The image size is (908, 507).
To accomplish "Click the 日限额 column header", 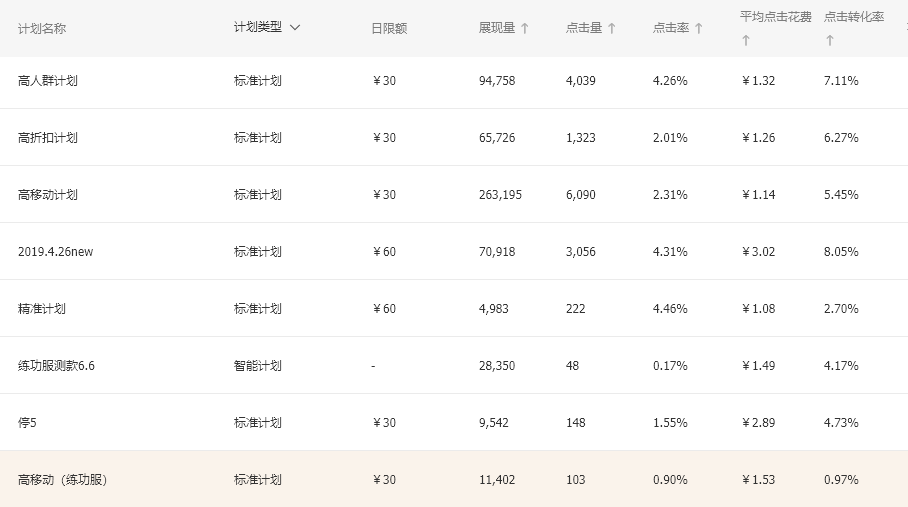I will [x=389, y=29].
